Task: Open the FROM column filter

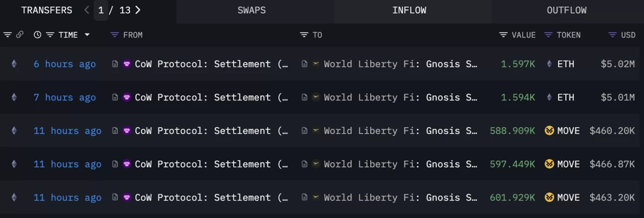Action: (114, 35)
